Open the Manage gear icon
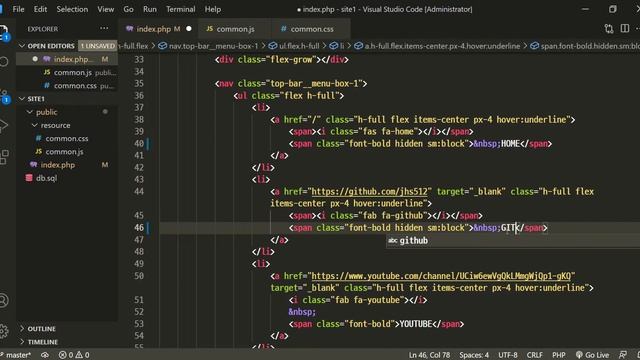This screenshot has height=360, width=640. pos(4,331)
